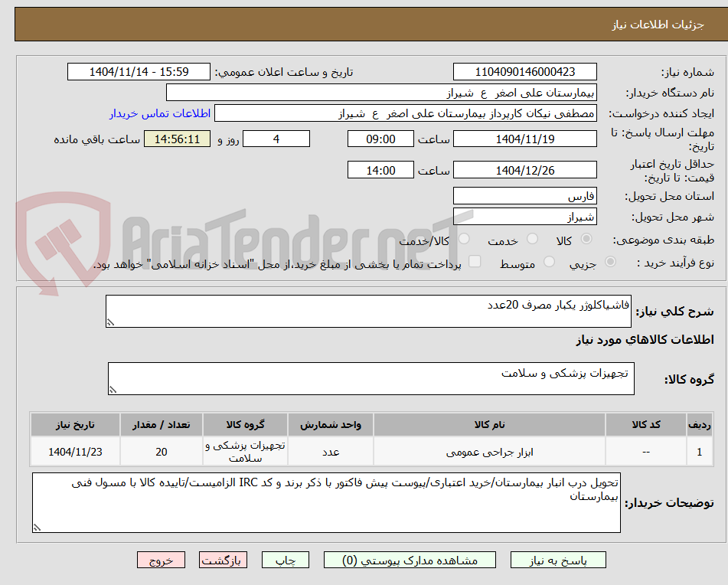The image size is (728, 585).
Task: Click the remaining time field 14:56:11
Action: (177, 139)
